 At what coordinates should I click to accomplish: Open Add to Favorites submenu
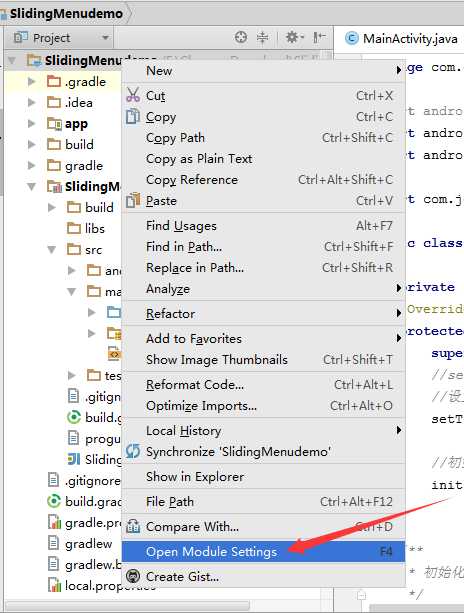(x=263, y=339)
